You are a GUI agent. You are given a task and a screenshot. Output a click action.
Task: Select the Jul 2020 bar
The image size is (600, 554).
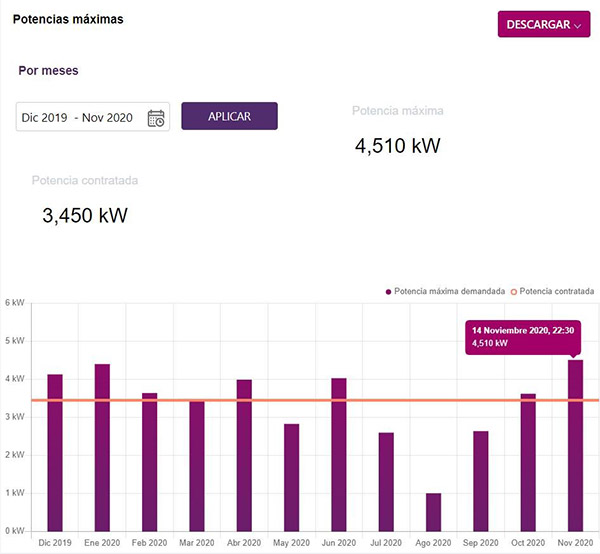pyautogui.click(x=386, y=481)
